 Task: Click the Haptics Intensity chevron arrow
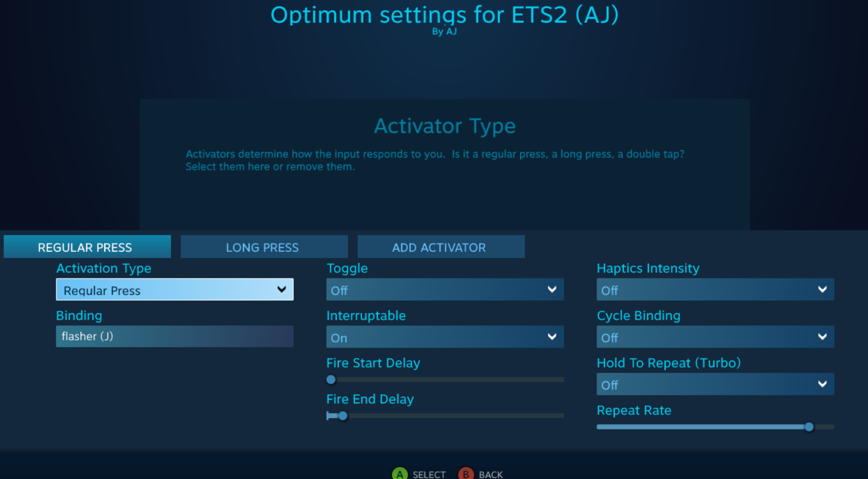[x=822, y=289]
